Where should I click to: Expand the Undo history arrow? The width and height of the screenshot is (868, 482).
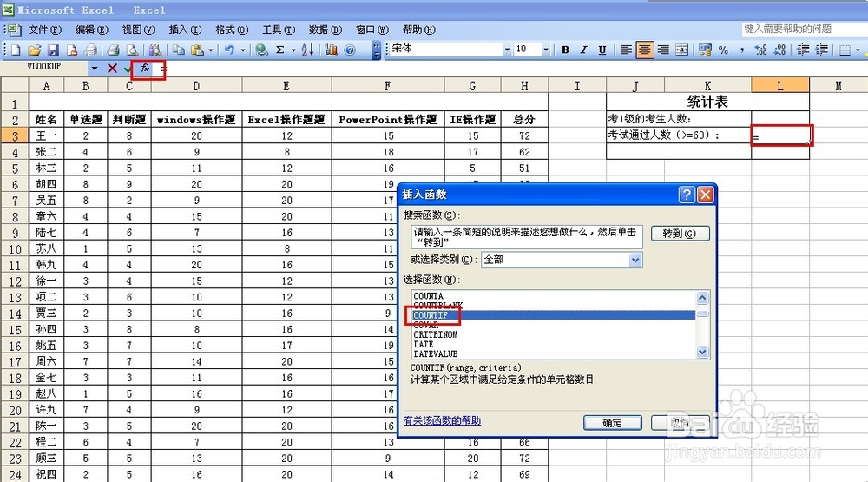tap(242, 50)
